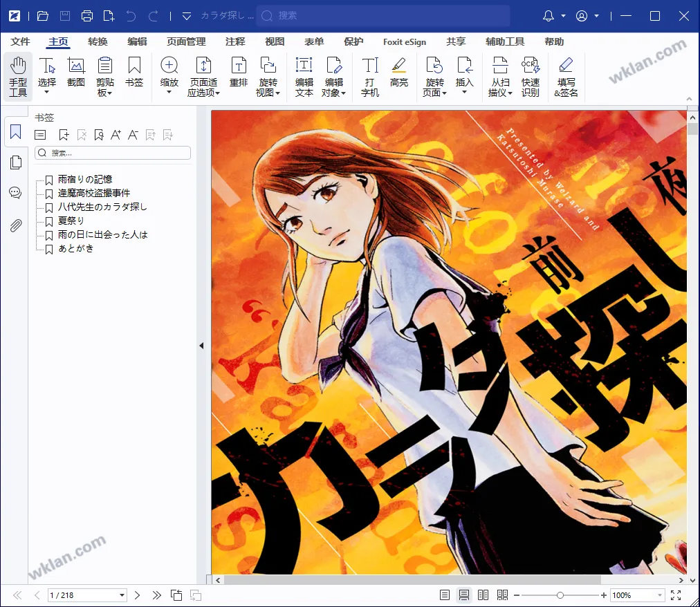Jump to last page

click(x=156, y=595)
